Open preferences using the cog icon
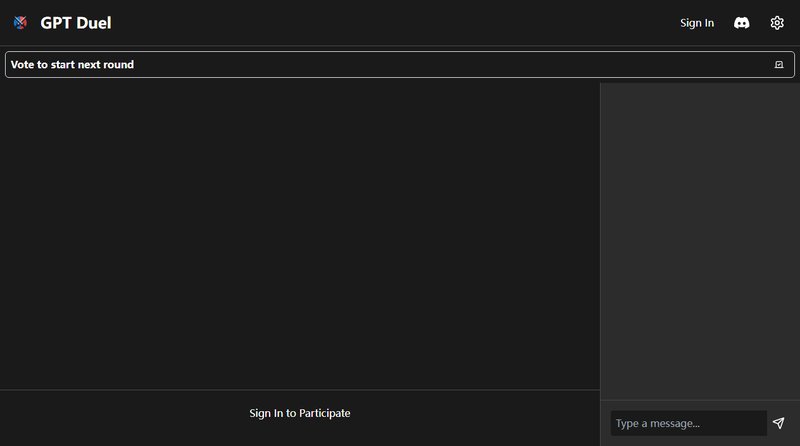 click(777, 23)
